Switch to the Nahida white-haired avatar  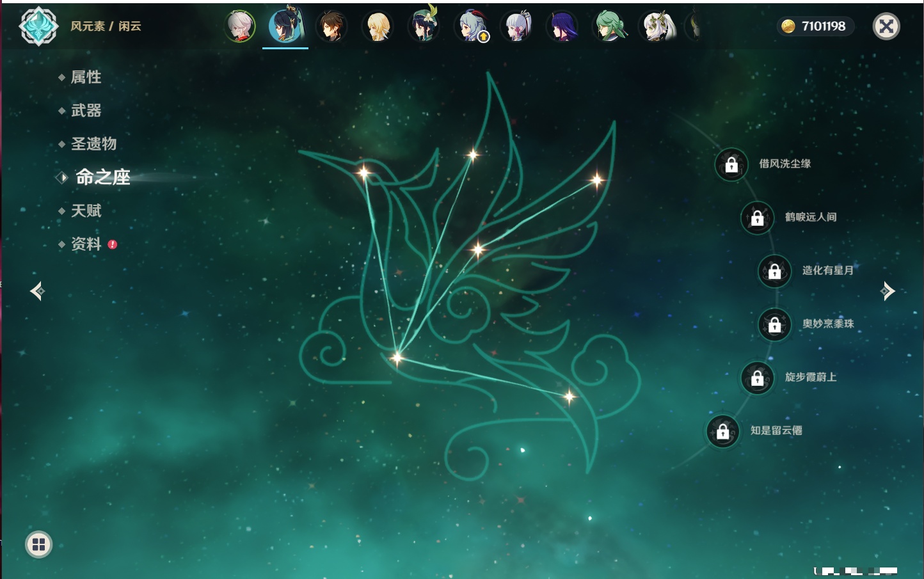point(657,26)
